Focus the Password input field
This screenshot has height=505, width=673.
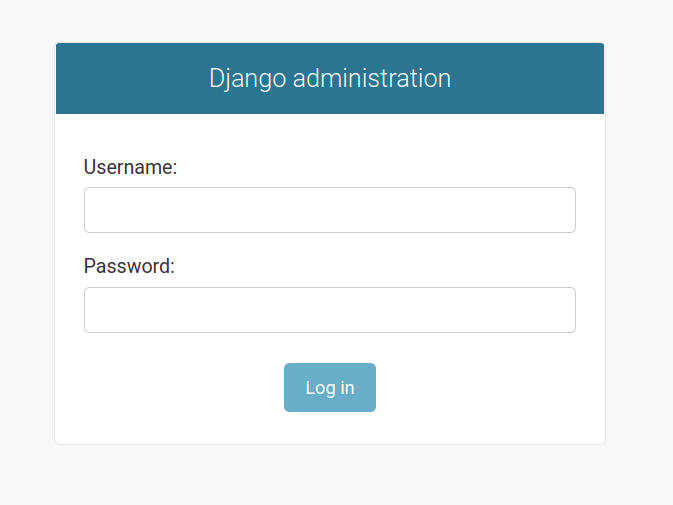(x=330, y=310)
